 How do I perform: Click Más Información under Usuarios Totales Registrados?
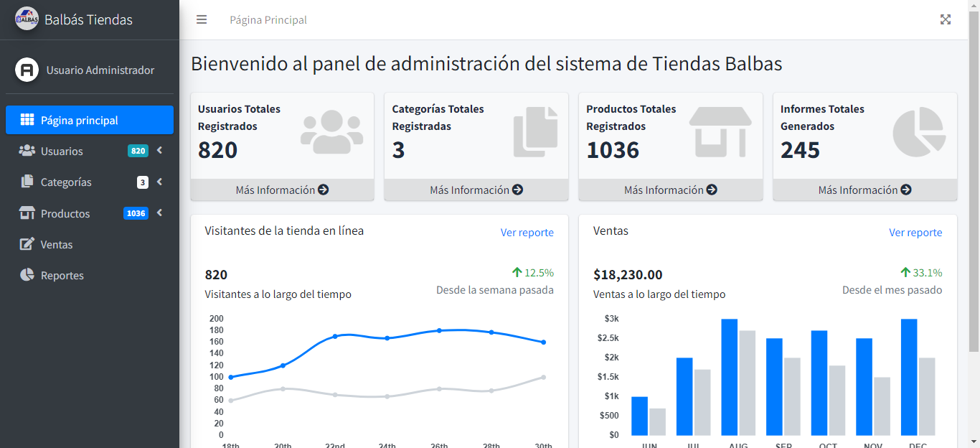point(282,190)
